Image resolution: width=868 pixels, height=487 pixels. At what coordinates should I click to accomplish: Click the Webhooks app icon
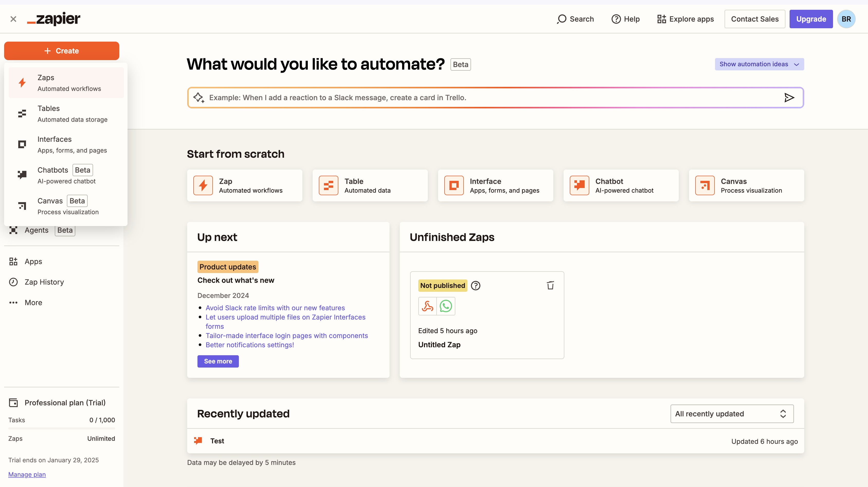coord(427,306)
